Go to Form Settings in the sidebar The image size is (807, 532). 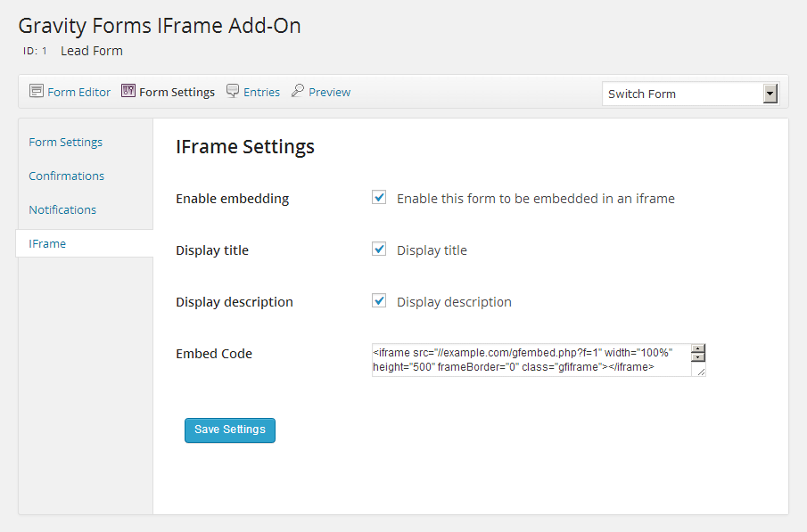pos(66,142)
